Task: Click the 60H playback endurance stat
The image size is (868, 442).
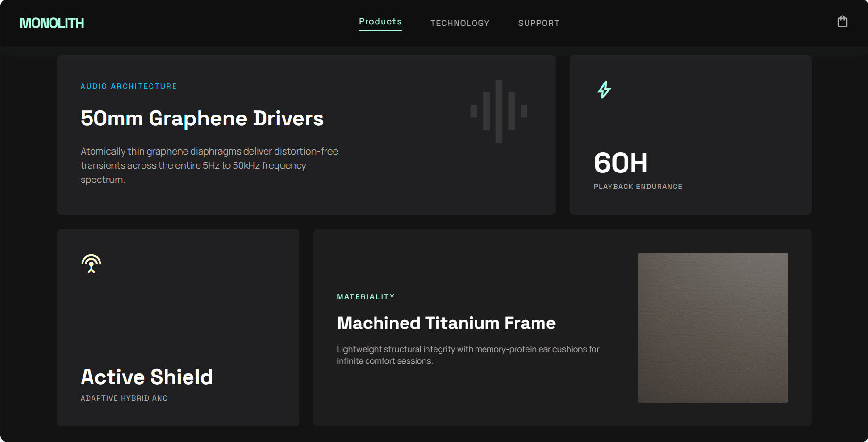Action: tap(621, 163)
